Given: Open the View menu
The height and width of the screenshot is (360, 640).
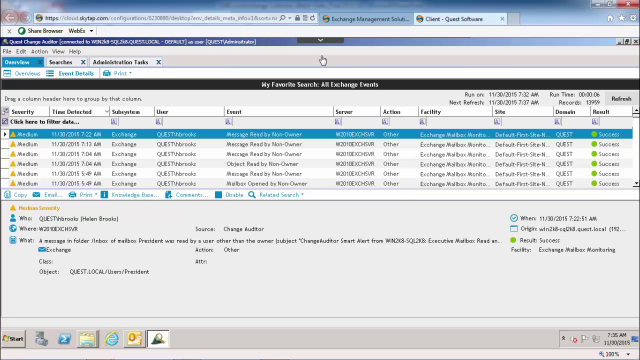Looking at the screenshot, I should [x=58, y=51].
